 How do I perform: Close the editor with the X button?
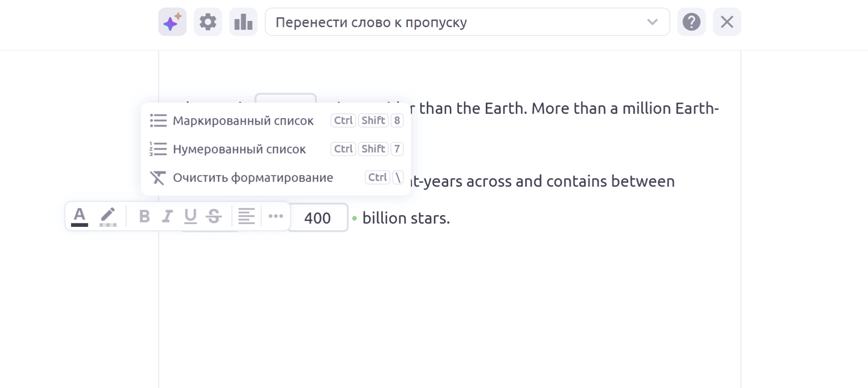pos(727,22)
